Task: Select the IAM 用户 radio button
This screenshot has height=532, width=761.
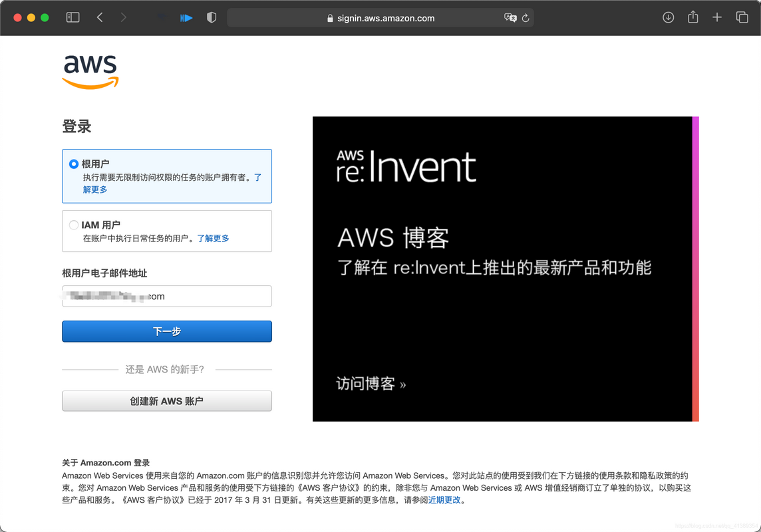Action: coord(74,225)
